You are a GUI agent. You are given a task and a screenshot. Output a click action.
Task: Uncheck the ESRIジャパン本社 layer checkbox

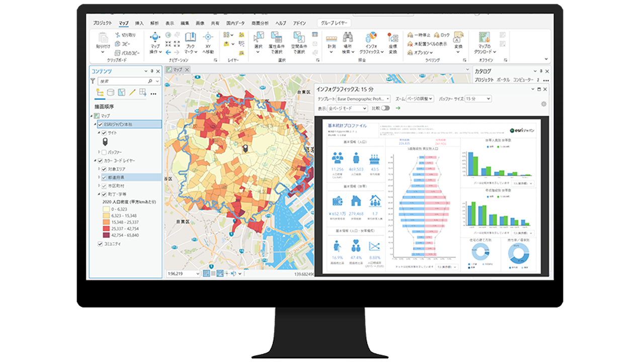pos(101,124)
